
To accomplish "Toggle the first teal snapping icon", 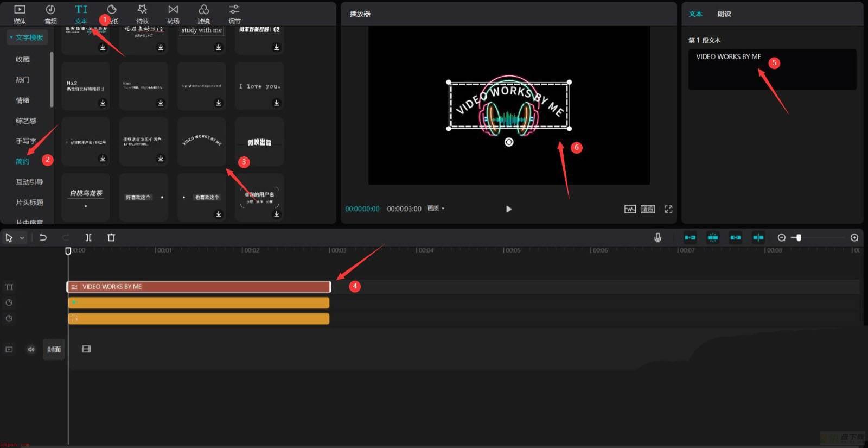I will (690, 237).
